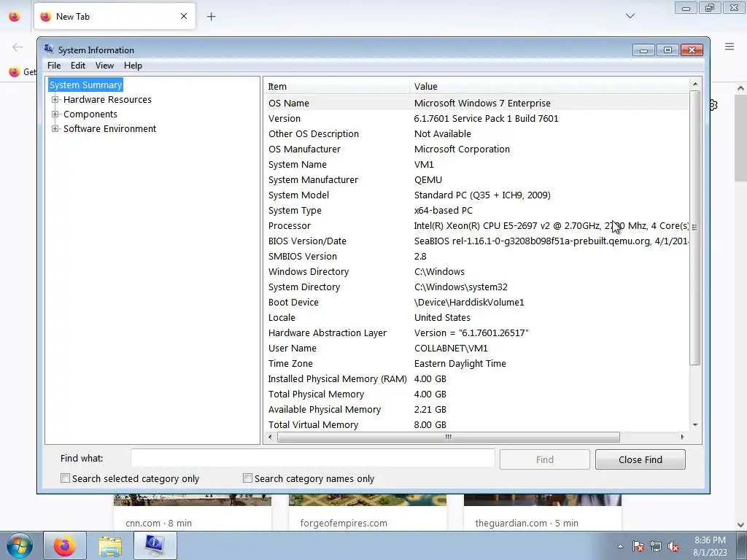Click the Close Find button
Image resolution: width=747 pixels, height=560 pixels.
[640, 459]
